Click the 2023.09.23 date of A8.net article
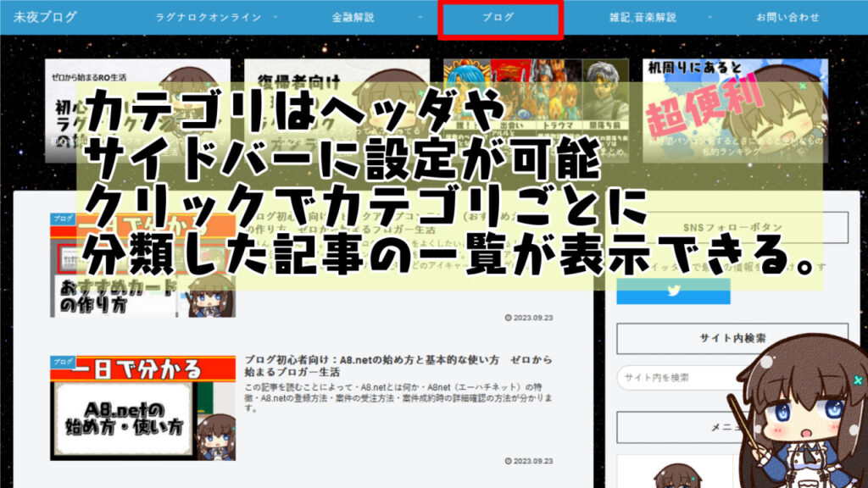Viewport: 868px width, 488px height. coord(529,461)
